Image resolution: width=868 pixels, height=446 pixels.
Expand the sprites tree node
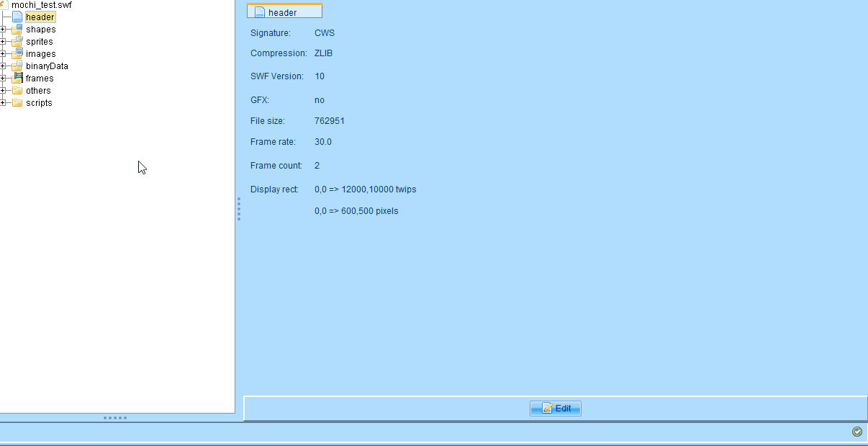click(3, 42)
